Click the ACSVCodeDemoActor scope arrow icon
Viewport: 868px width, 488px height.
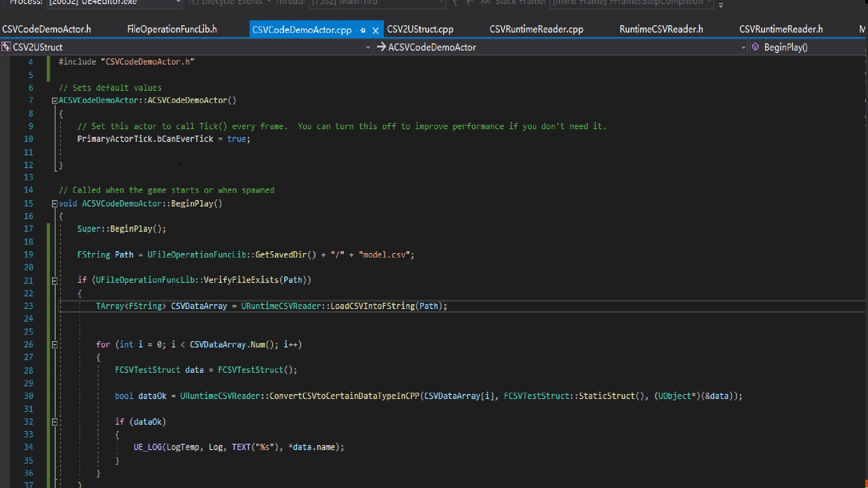(x=381, y=47)
